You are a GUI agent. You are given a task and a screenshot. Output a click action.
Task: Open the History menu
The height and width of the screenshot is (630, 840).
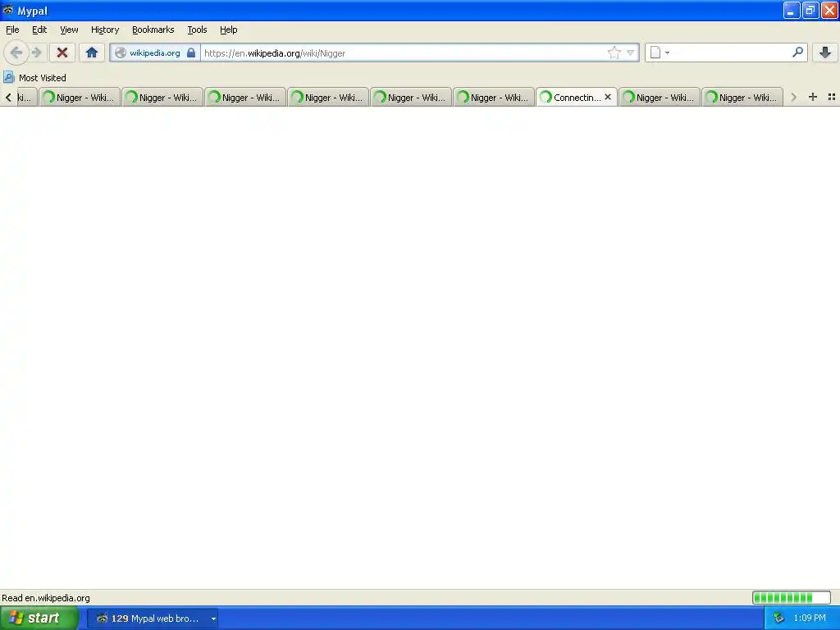click(x=105, y=30)
